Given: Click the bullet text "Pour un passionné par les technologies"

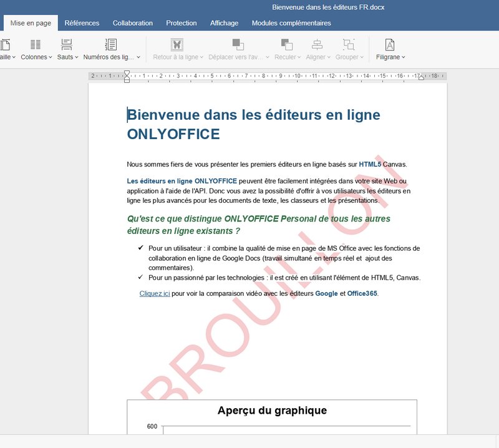Looking at the screenshot, I should click(x=206, y=278).
